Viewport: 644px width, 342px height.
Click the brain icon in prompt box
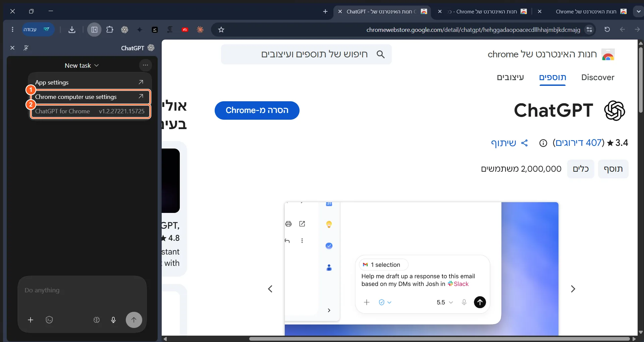tap(97, 320)
